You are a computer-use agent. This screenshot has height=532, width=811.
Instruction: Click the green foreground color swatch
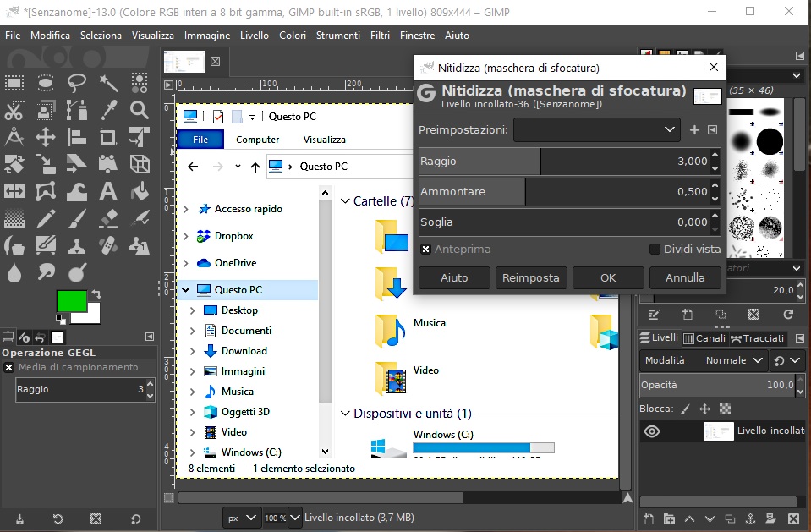[x=71, y=301]
